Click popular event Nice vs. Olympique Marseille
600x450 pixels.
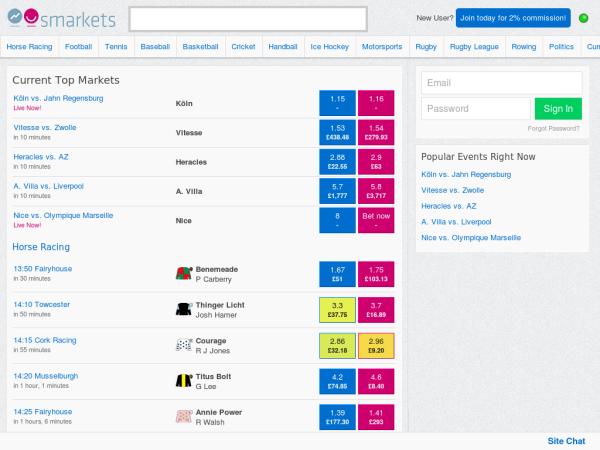point(471,238)
